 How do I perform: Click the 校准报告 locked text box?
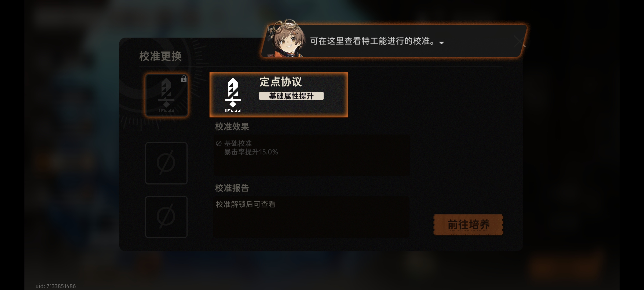click(312, 217)
